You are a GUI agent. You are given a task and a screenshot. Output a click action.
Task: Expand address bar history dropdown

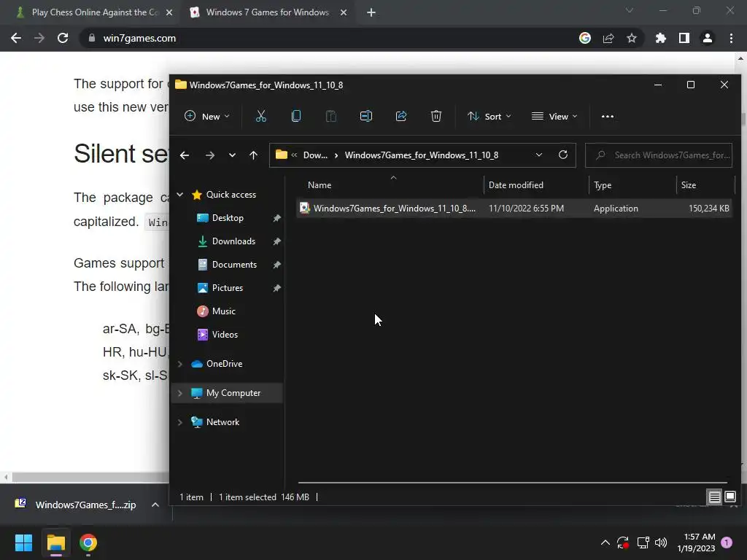coord(539,155)
